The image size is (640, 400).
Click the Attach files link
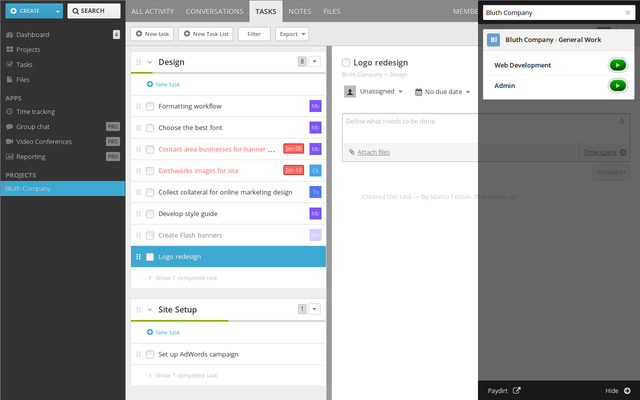(372, 152)
